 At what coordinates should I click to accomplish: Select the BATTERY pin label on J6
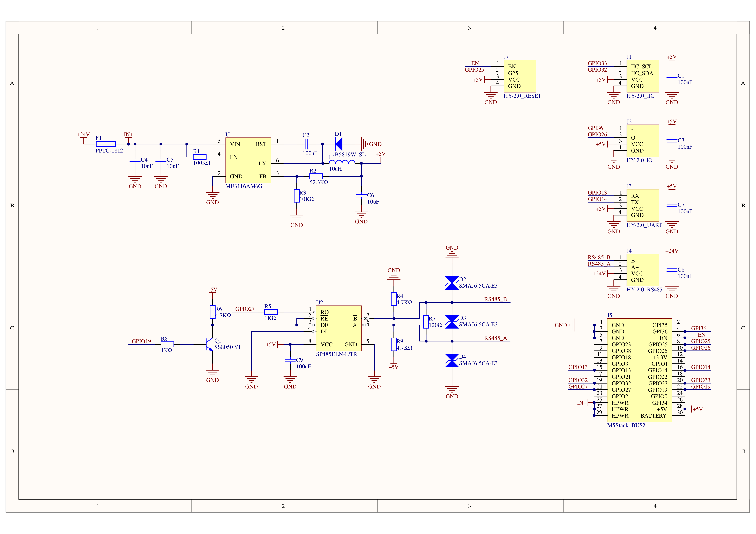(653, 416)
